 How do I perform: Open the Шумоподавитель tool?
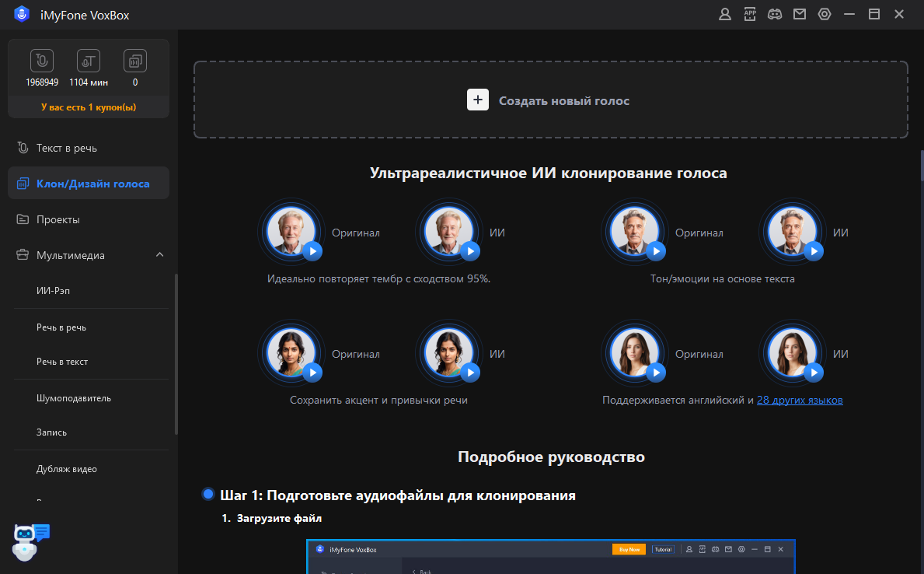tap(74, 397)
